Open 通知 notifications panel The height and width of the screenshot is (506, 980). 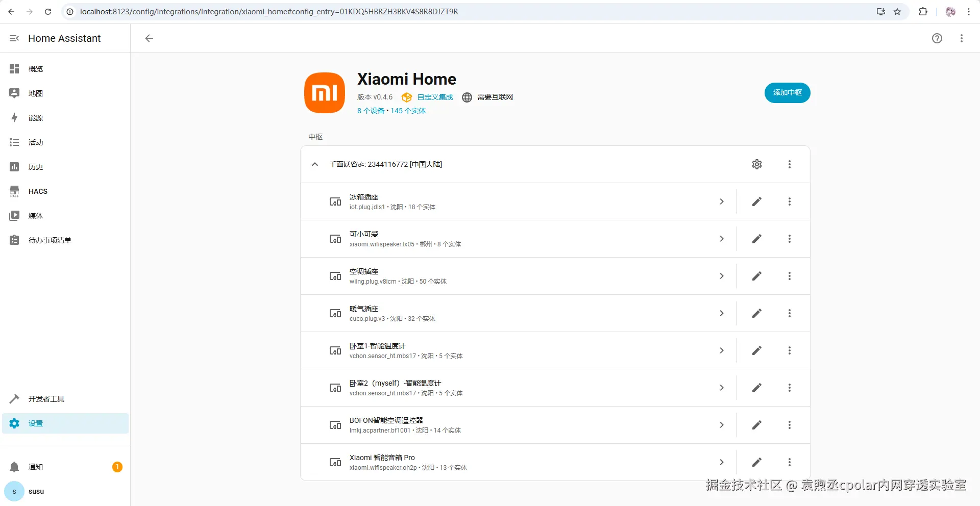pos(65,467)
